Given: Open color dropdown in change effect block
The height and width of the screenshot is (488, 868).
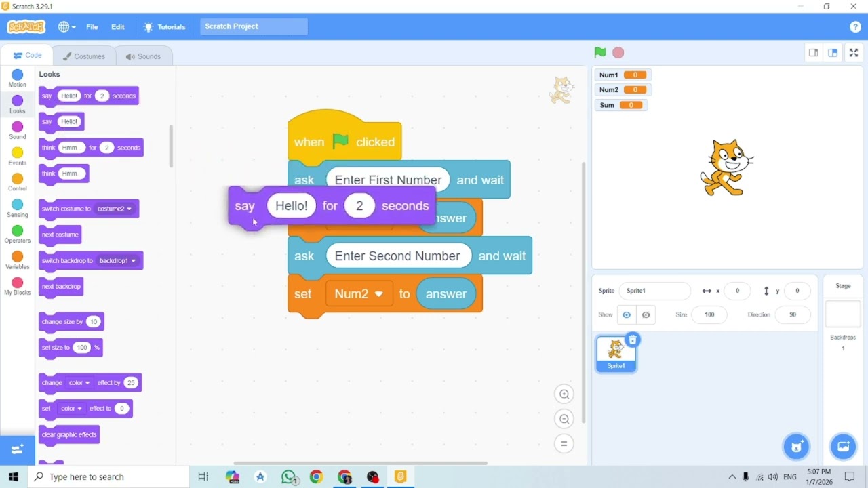Looking at the screenshot, I should coord(79,383).
